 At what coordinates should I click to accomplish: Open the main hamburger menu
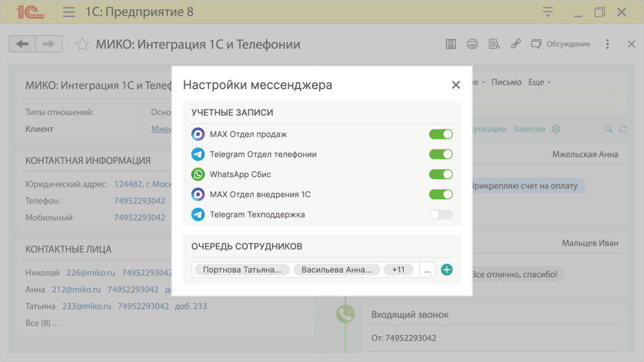(69, 12)
